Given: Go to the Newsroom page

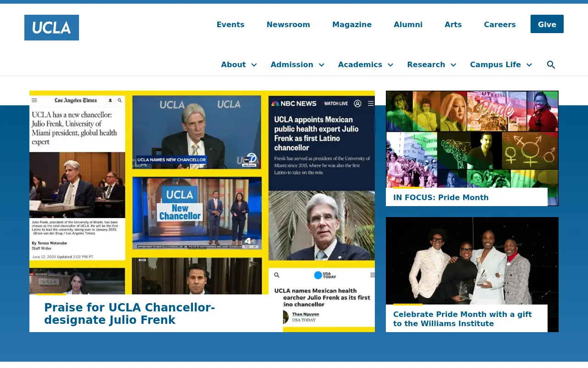Looking at the screenshot, I should (x=288, y=24).
